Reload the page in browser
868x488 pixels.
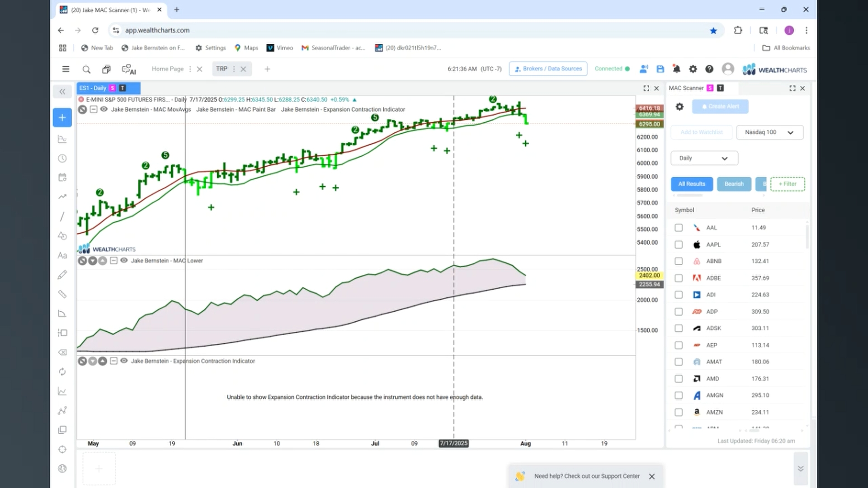tap(95, 30)
